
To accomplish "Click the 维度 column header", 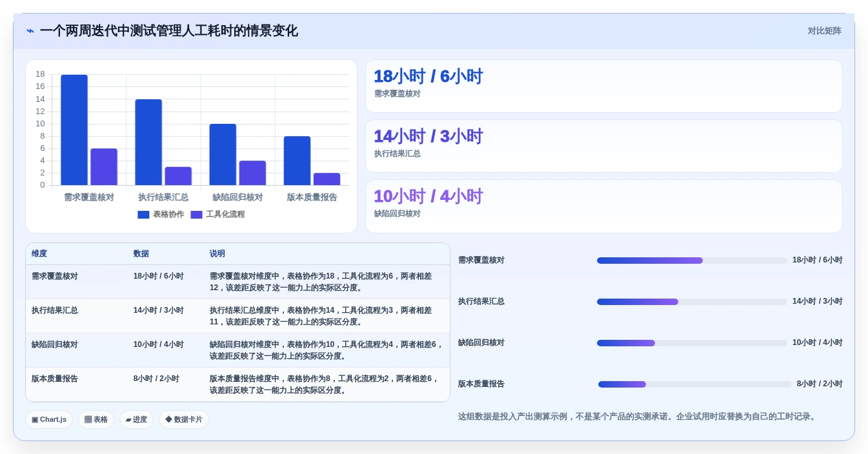I will [x=39, y=254].
